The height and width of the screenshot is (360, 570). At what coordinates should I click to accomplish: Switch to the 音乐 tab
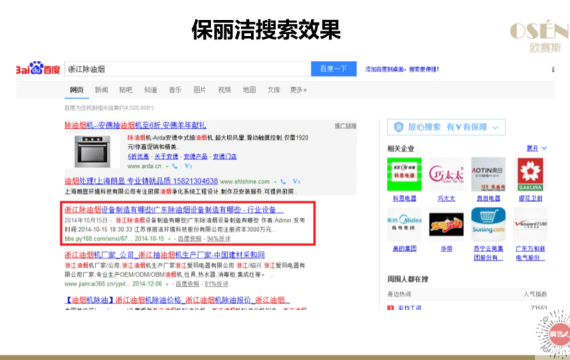coord(175,90)
